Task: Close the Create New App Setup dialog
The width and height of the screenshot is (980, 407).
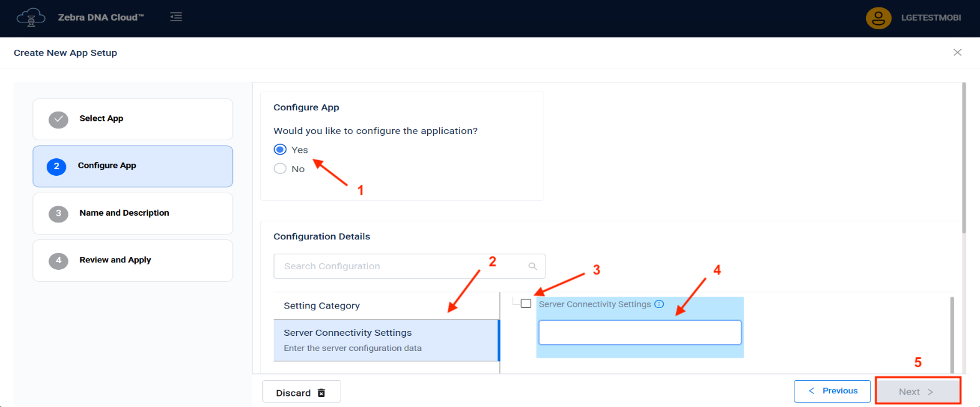Action: (957, 52)
